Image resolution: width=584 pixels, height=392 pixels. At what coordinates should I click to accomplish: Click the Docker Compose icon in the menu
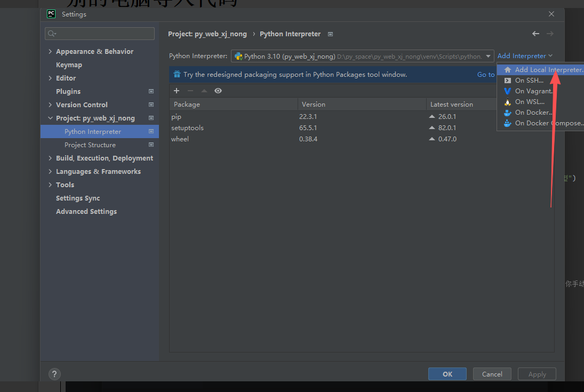coord(508,123)
